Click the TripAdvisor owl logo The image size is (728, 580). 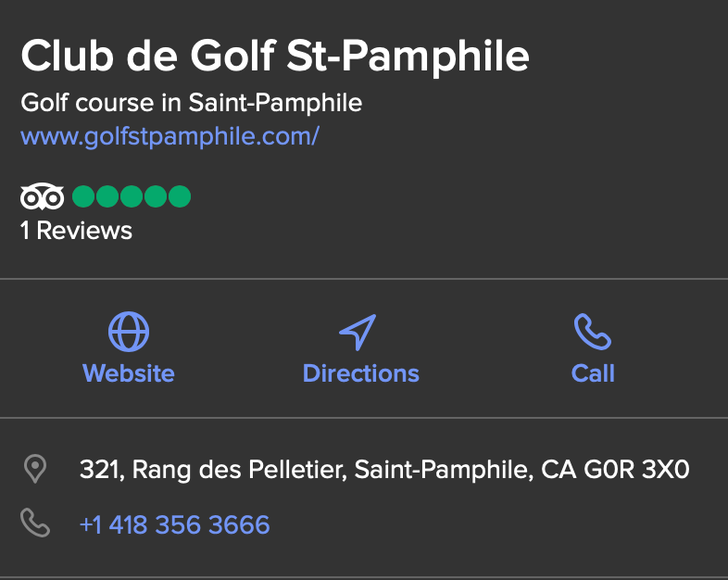pyautogui.click(x=42, y=196)
